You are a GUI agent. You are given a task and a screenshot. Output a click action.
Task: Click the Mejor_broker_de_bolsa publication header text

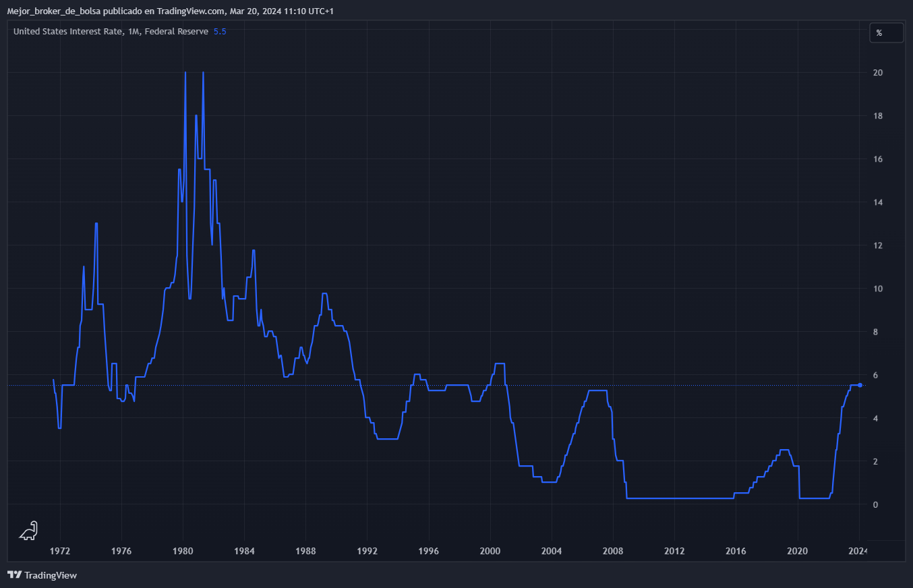coord(170,11)
